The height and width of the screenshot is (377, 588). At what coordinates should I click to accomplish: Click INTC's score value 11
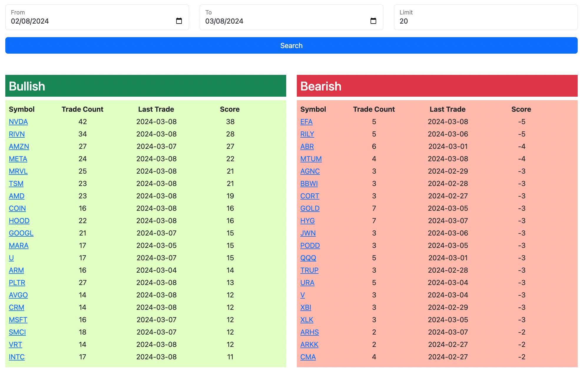[x=230, y=357]
